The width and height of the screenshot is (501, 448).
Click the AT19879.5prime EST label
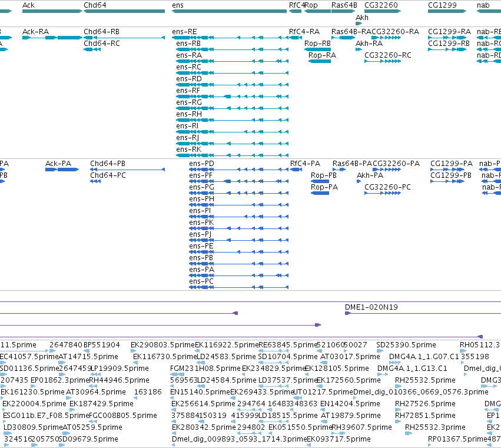pos(350,416)
